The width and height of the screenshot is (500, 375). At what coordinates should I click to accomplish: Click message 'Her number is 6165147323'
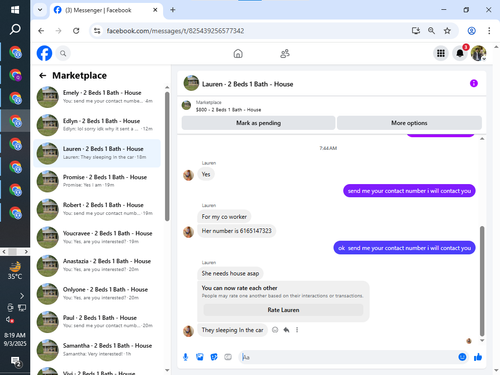[236, 231]
